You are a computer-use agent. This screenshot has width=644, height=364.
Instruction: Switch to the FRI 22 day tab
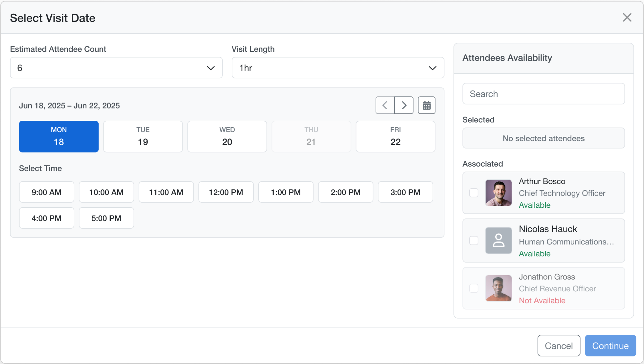(x=395, y=136)
